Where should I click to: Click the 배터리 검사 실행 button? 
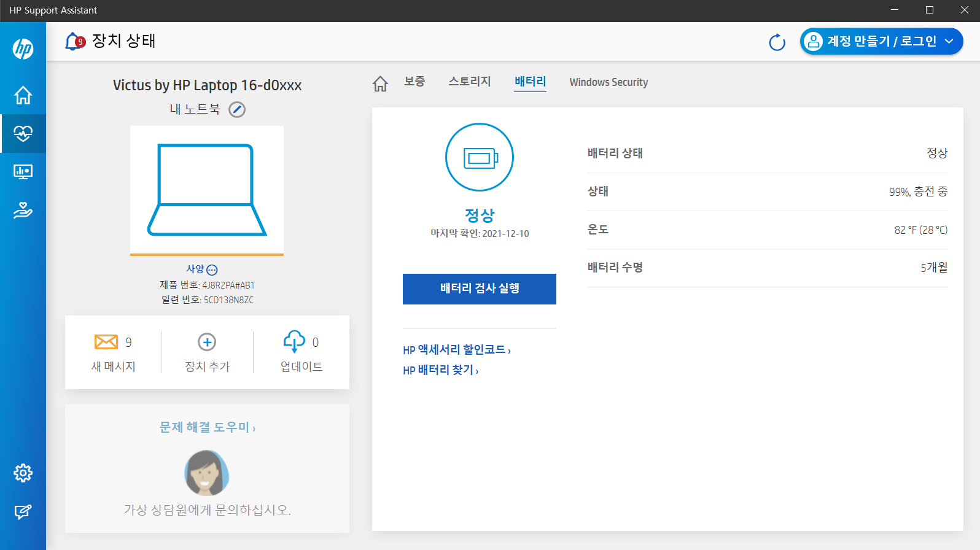pyautogui.click(x=480, y=289)
